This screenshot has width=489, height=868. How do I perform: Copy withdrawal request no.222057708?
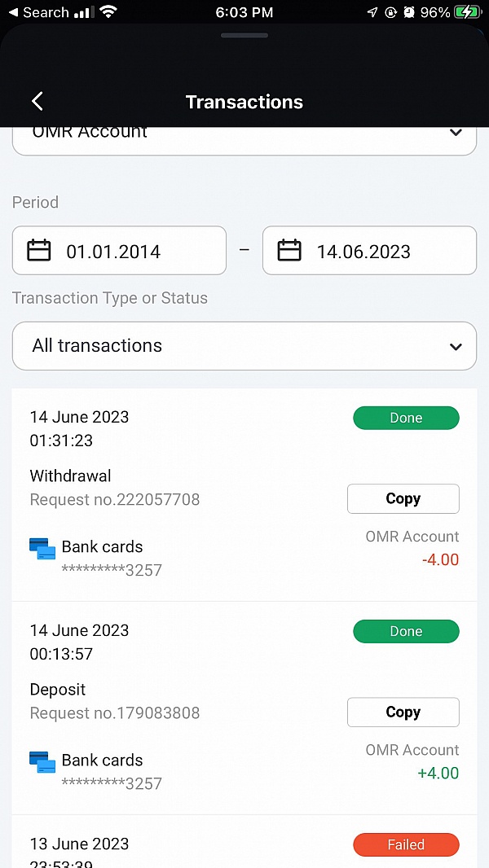[x=403, y=499]
